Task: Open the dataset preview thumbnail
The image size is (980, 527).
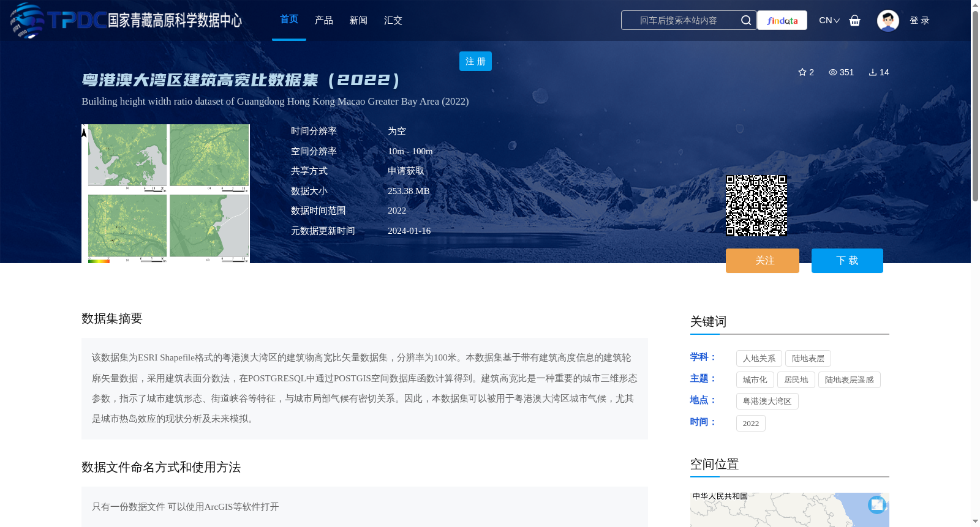Action: (x=165, y=194)
